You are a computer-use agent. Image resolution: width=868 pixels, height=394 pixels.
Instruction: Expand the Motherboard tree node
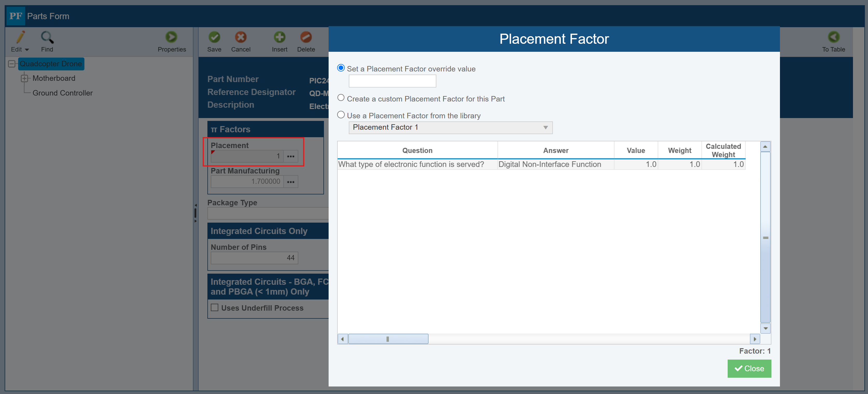pos(24,78)
